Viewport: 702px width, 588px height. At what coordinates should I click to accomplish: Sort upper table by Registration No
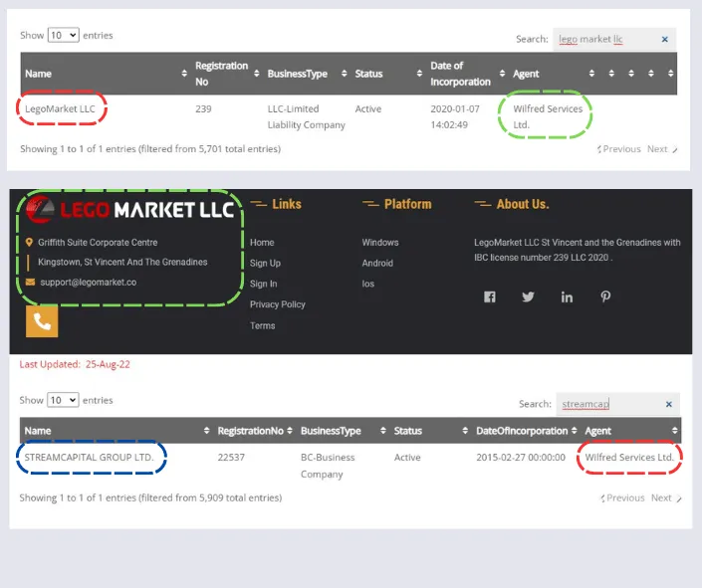tap(257, 74)
